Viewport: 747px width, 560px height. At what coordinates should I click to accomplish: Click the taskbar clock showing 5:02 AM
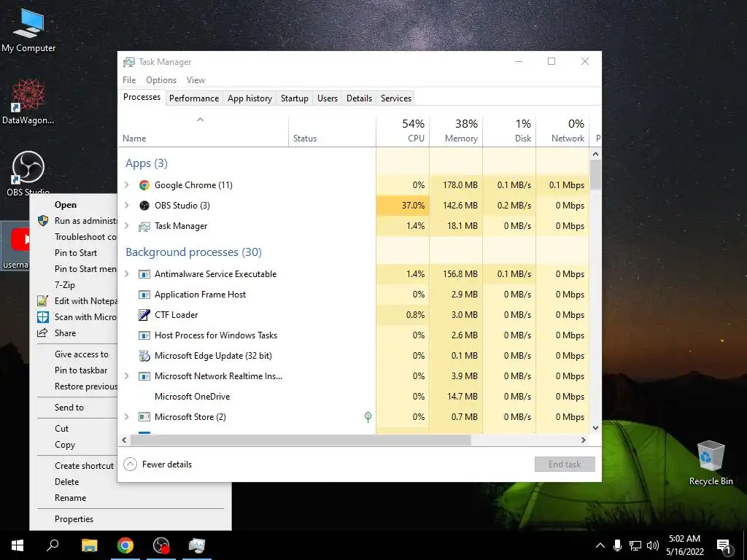click(684, 545)
